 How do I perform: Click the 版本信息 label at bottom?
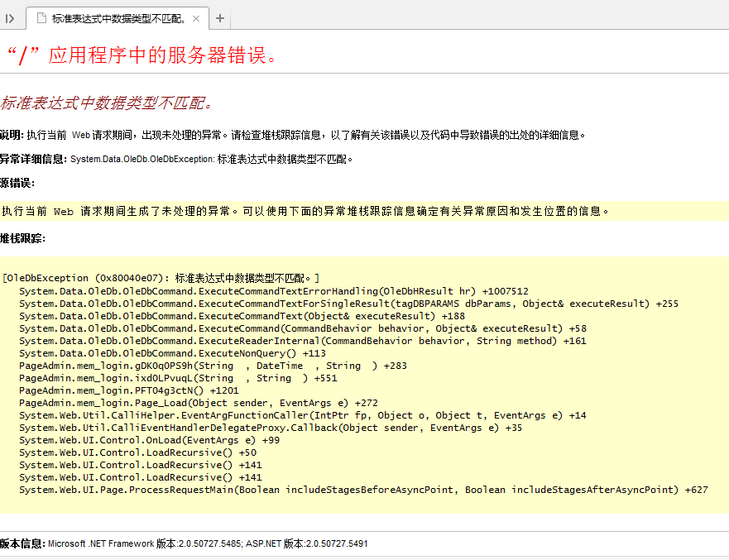[x=22, y=543]
